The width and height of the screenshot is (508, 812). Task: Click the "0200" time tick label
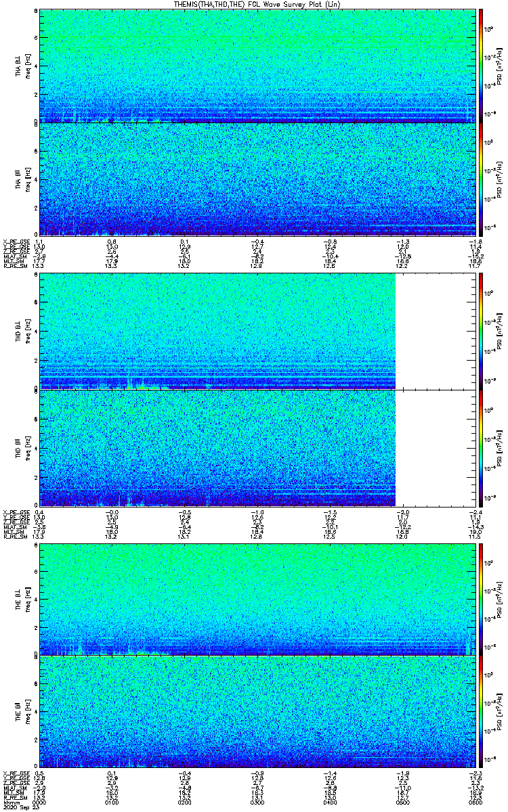point(184,802)
